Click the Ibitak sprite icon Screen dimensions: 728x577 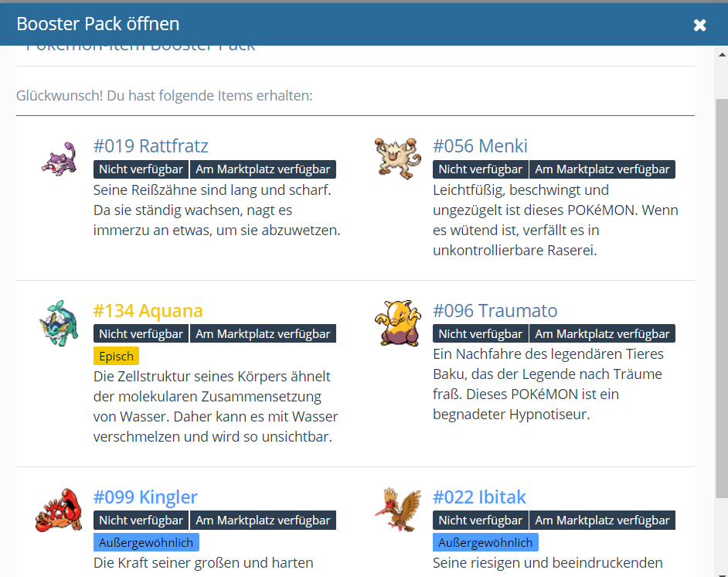tap(398, 508)
